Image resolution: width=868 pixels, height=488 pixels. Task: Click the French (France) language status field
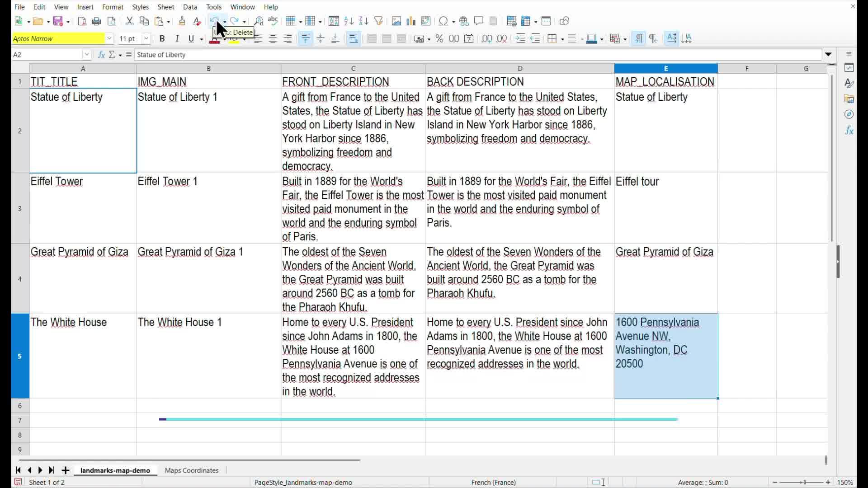coord(493,483)
